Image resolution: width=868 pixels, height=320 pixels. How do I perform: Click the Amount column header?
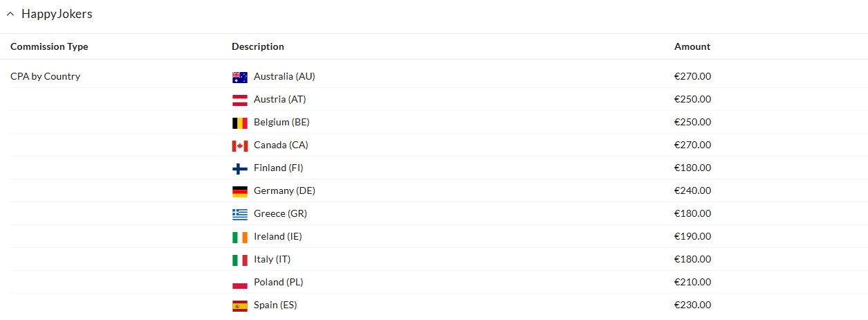tap(692, 47)
